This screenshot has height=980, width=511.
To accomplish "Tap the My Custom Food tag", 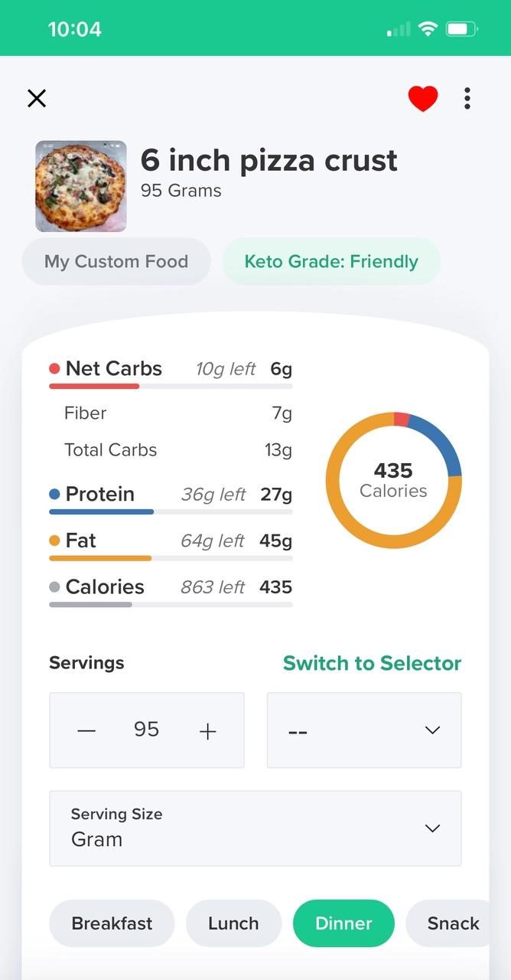I will click(x=116, y=262).
